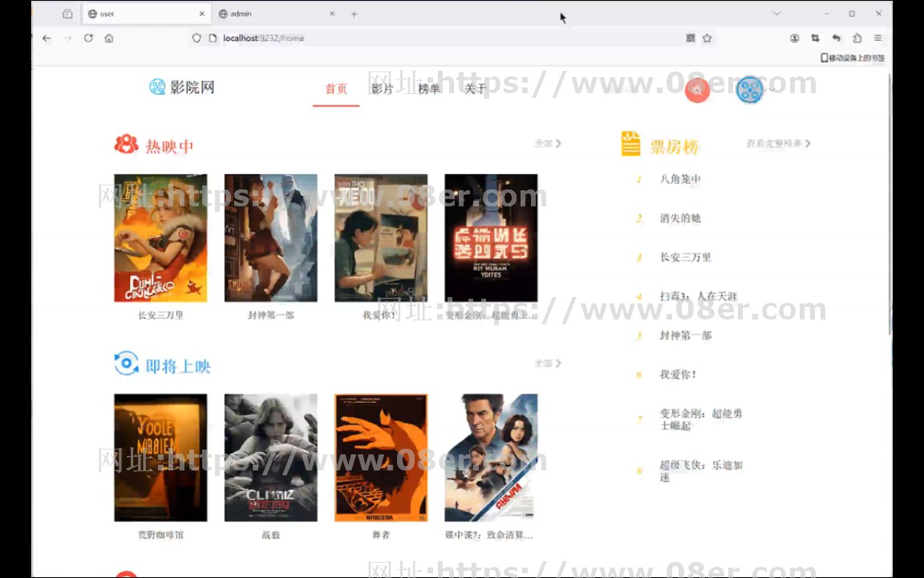Image resolution: width=924 pixels, height=578 pixels.
Task: Open 碟中谍7 movie poster
Action: [x=491, y=458]
